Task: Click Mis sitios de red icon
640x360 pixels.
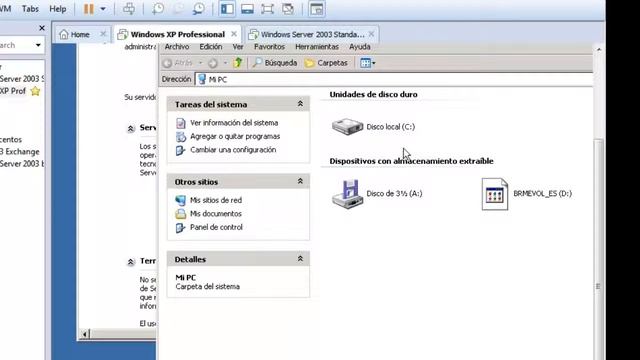Action: (180, 200)
